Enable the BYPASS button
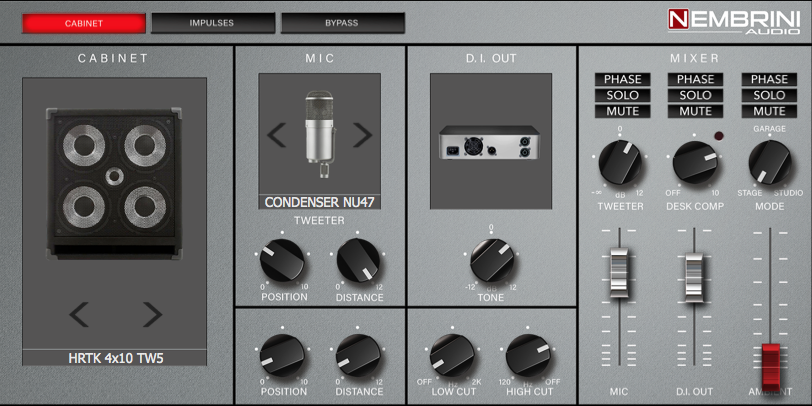The image size is (812, 406). (342, 23)
